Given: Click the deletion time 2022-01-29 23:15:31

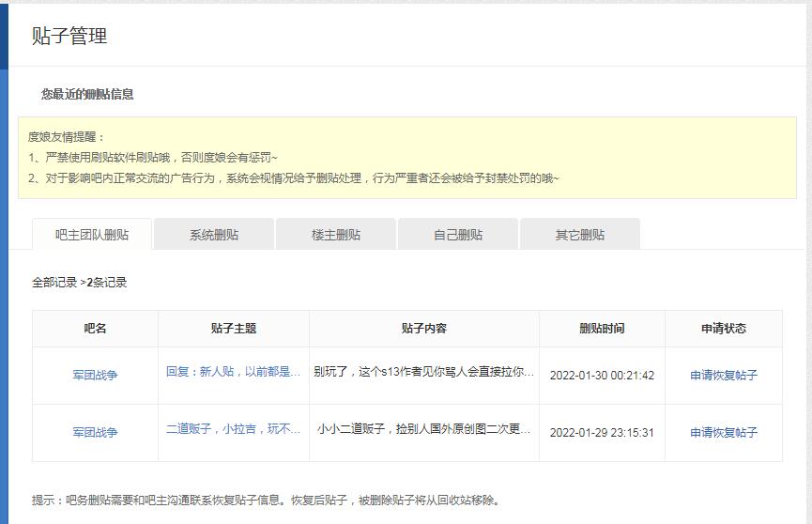Looking at the screenshot, I should pos(602,433).
